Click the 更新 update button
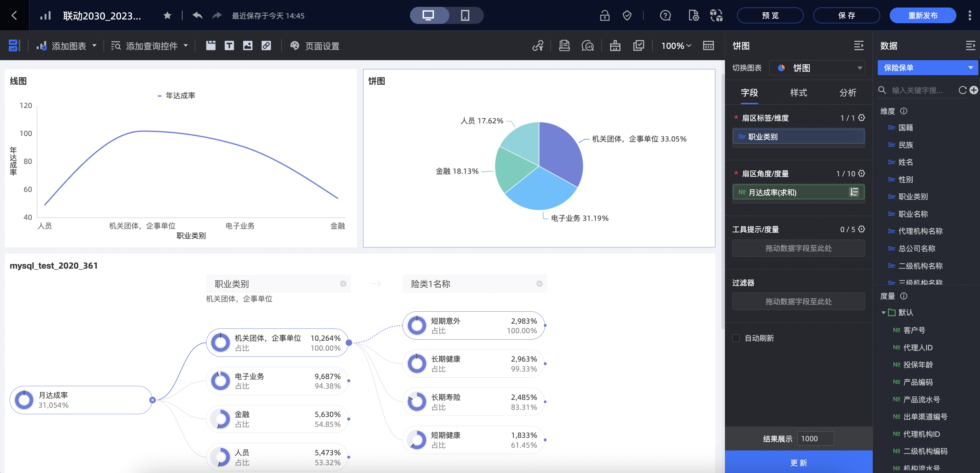Screen dimensions: 980x473 799,463
